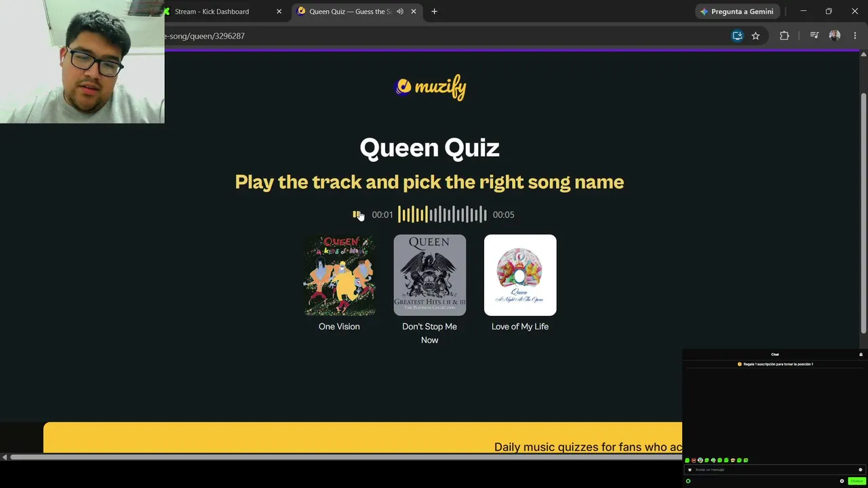
Task: Click the 'Chat' panel title
Action: (x=775, y=354)
